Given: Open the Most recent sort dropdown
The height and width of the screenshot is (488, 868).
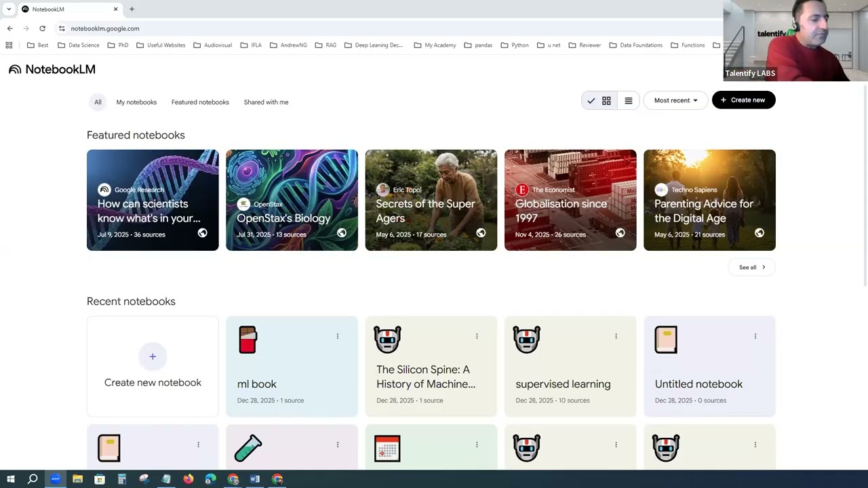Looking at the screenshot, I should [675, 100].
